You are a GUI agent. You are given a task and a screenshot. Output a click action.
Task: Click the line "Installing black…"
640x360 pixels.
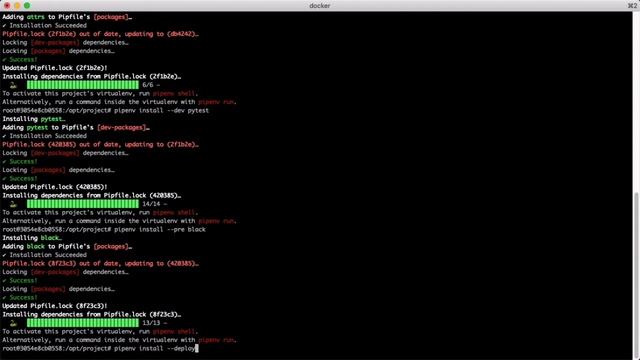point(32,238)
